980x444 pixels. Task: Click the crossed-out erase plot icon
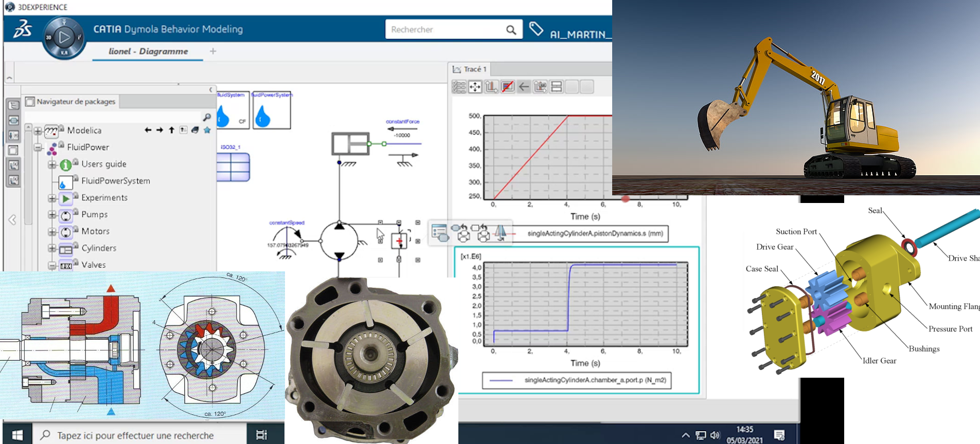pyautogui.click(x=508, y=87)
